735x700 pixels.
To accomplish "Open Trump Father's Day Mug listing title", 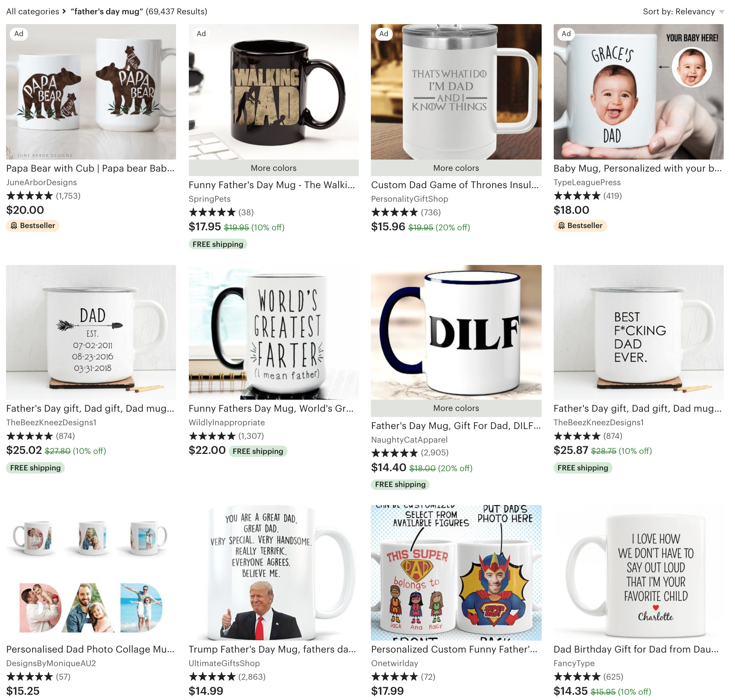I will 272,649.
